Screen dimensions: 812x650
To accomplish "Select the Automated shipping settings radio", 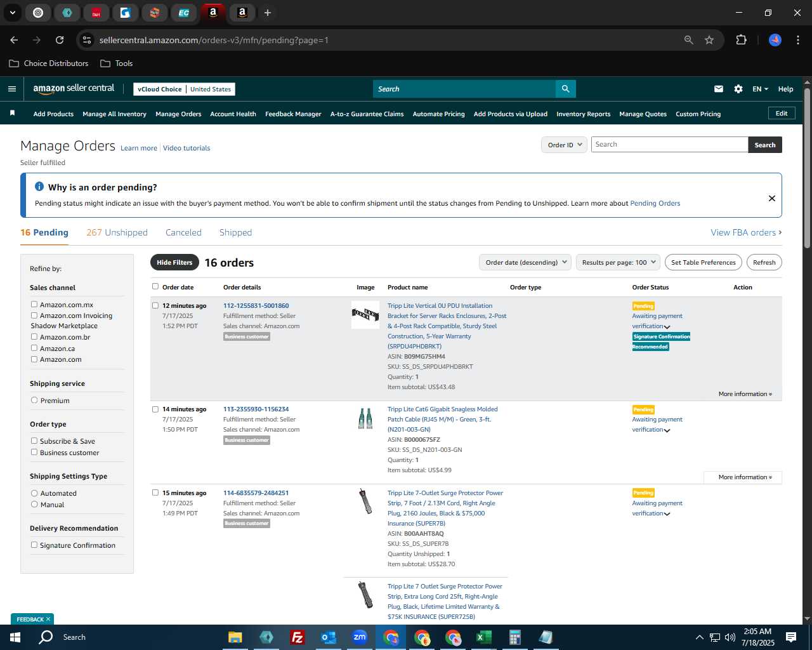I will pyautogui.click(x=34, y=493).
